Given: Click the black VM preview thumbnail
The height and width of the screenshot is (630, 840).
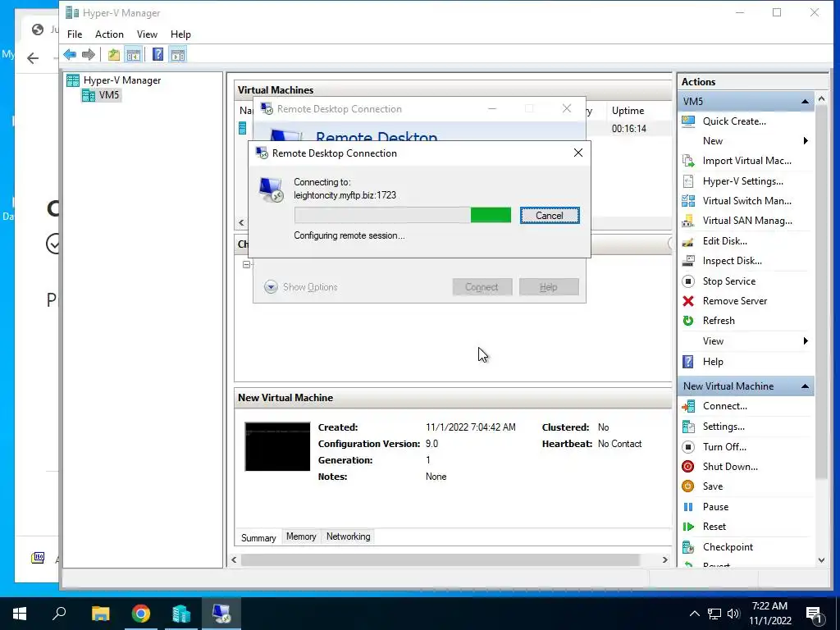Looking at the screenshot, I should (x=277, y=447).
